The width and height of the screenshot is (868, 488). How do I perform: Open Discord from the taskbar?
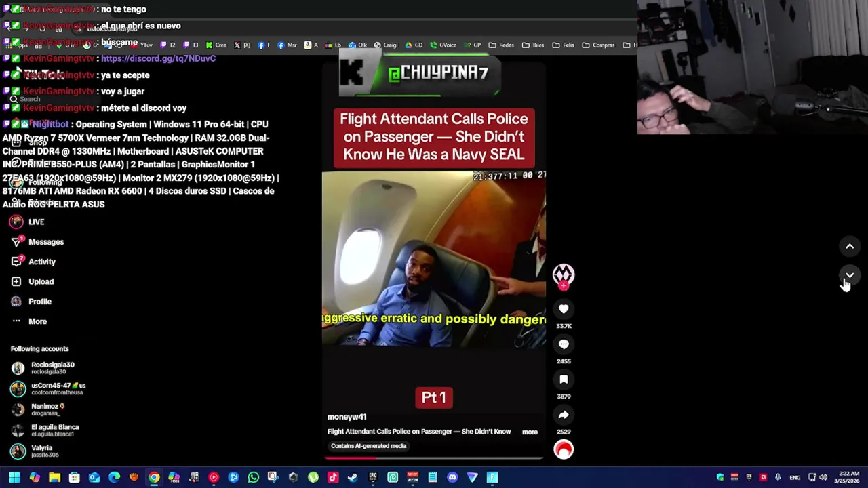(452, 477)
